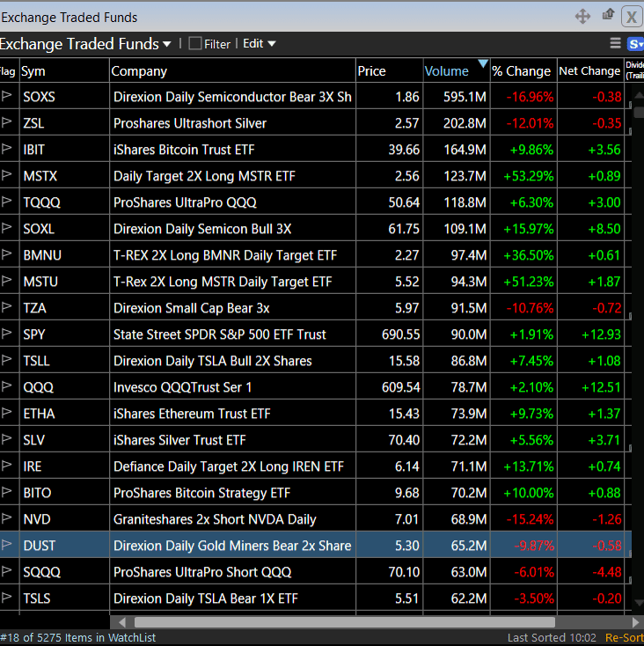Flag the SOXS row

pyautogui.click(x=6, y=96)
